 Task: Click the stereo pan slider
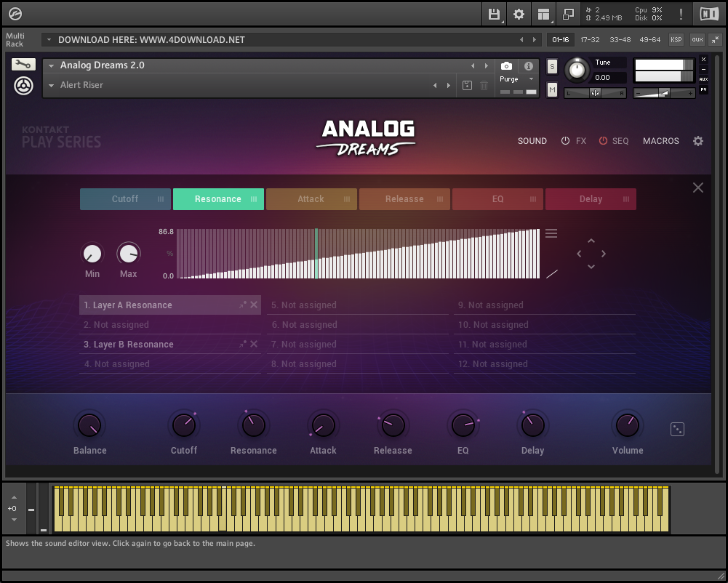point(595,93)
